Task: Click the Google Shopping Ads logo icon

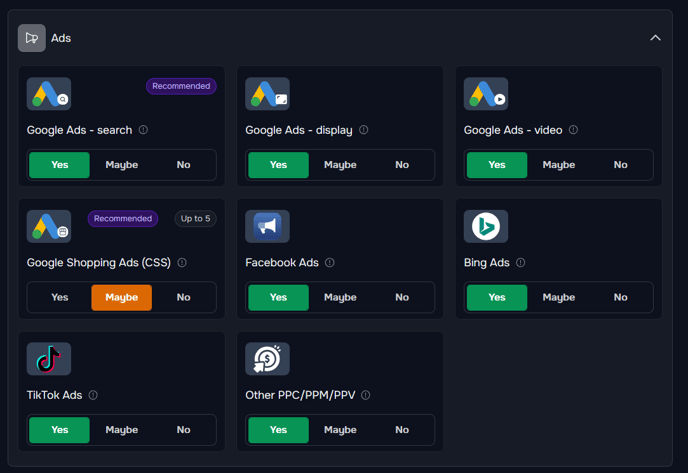Action: click(49, 226)
